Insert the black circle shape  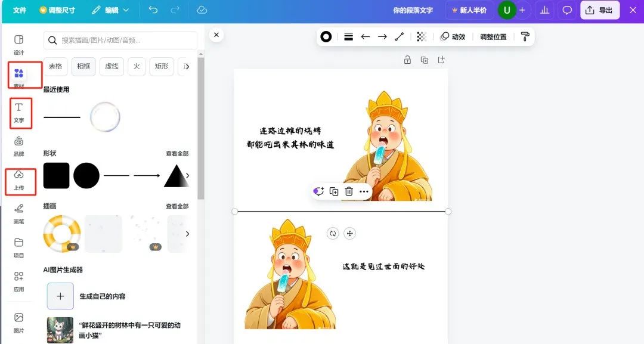point(86,176)
